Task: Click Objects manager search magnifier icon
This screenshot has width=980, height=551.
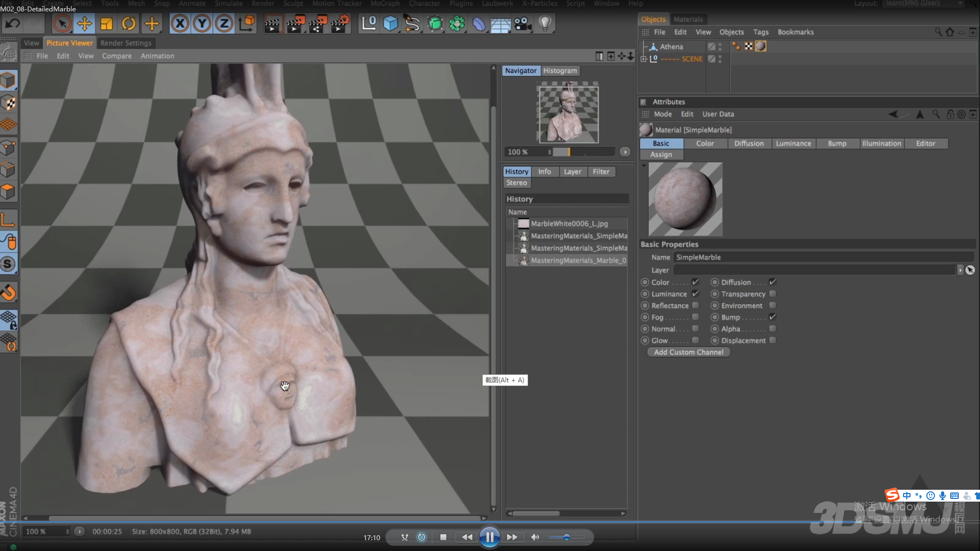Action: click(938, 32)
